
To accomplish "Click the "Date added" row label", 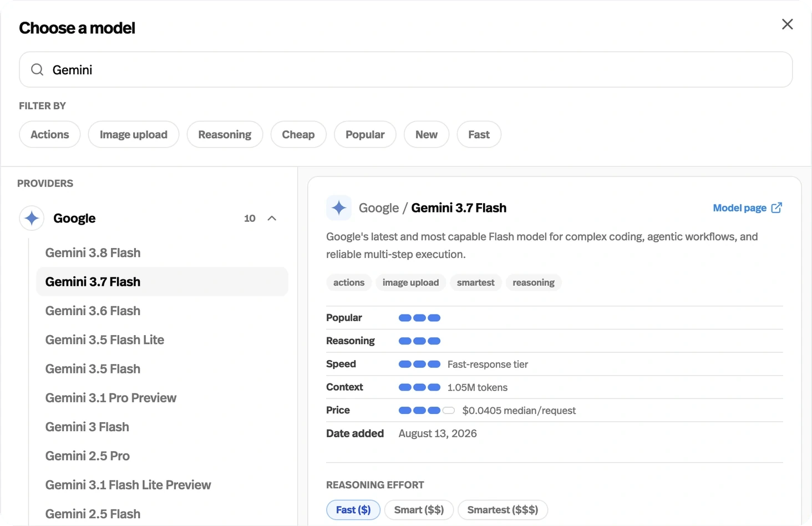I will 355,433.
